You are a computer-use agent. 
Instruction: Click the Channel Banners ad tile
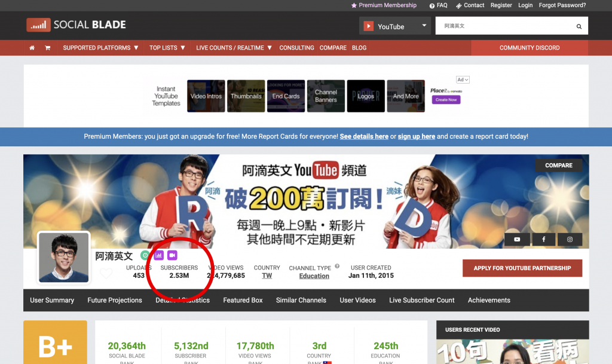pos(326,96)
